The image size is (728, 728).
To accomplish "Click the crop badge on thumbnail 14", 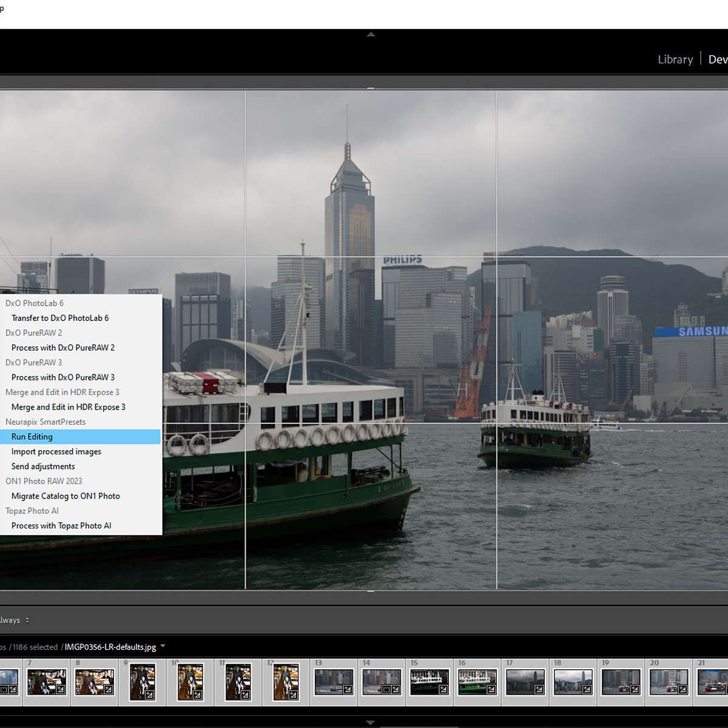I will click(x=385, y=689).
